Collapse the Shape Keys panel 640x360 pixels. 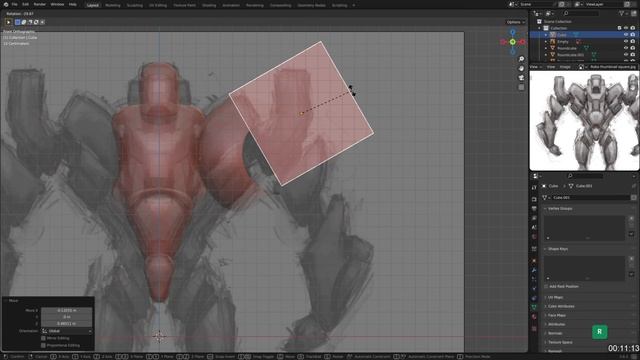point(558,249)
